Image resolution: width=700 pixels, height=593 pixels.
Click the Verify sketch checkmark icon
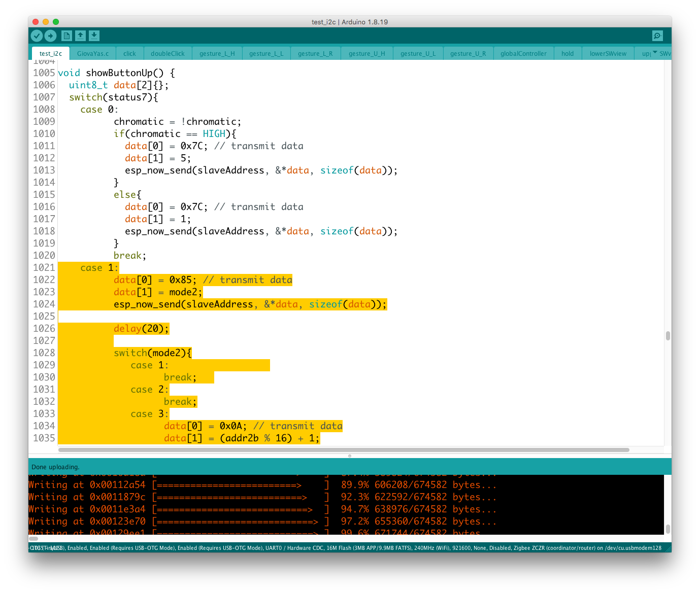pos(37,36)
